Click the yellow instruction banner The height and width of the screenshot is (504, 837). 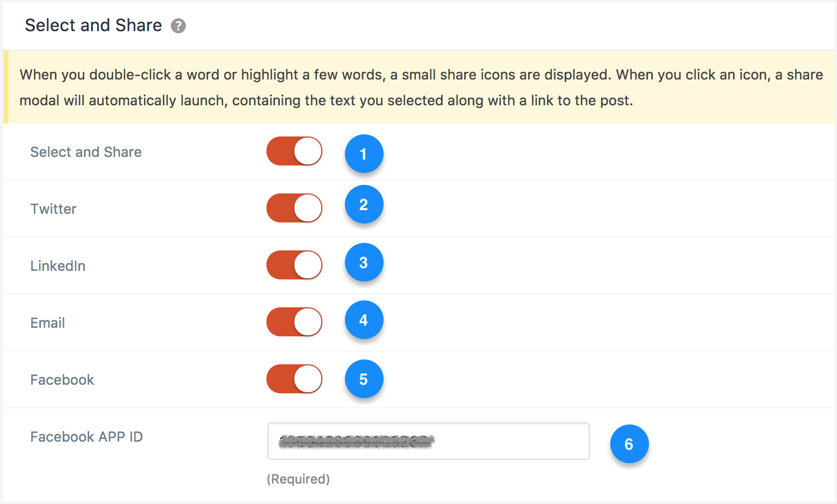[x=418, y=87]
